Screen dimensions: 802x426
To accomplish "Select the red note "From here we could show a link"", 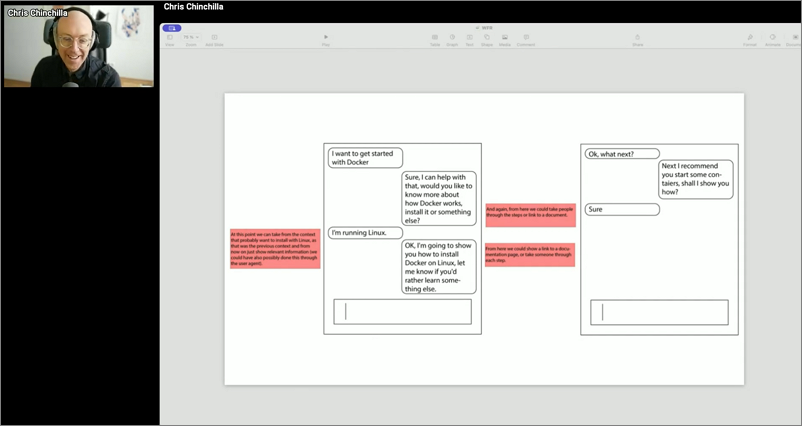I will click(530, 255).
